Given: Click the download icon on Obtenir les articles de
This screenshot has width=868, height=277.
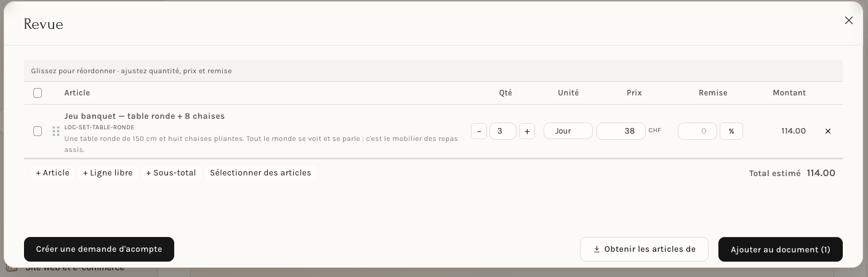Looking at the screenshot, I should pyautogui.click(x=597, y=249).
